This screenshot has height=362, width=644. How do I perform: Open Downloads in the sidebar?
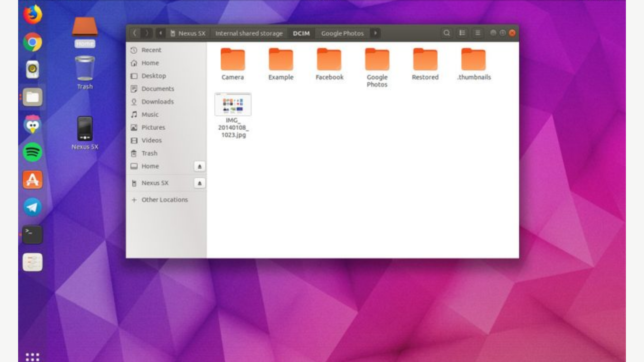tap(166, 102)
